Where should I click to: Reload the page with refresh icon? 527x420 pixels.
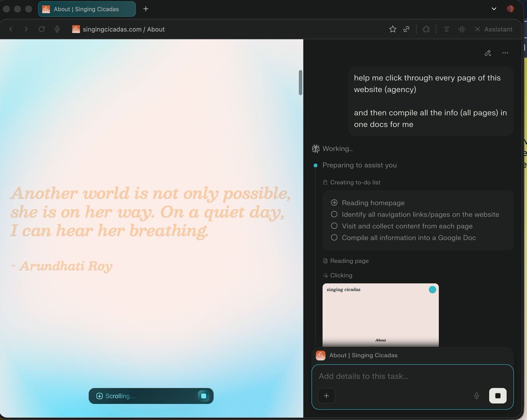coord(42,29)
